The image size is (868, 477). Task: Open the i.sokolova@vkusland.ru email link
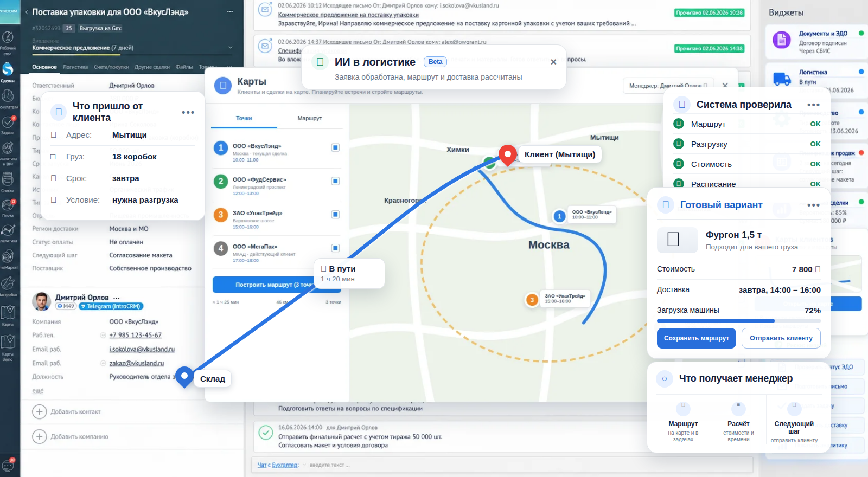(142, 350)
